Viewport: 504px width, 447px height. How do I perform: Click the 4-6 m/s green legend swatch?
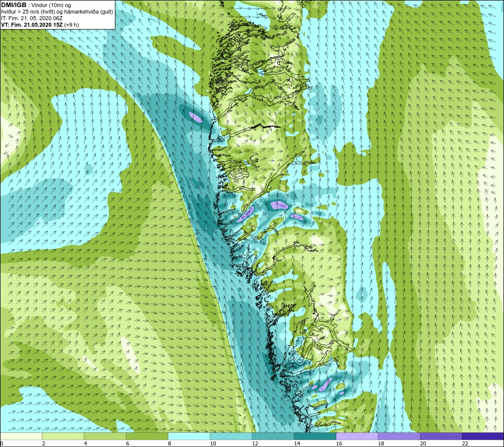click(105, 436)
